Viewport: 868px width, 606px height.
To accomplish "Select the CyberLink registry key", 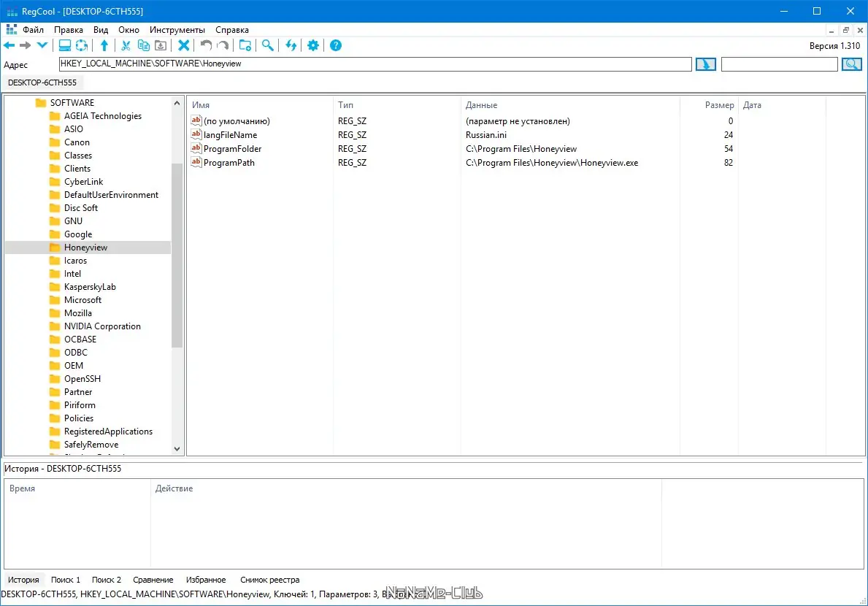I will pos(83,182).
